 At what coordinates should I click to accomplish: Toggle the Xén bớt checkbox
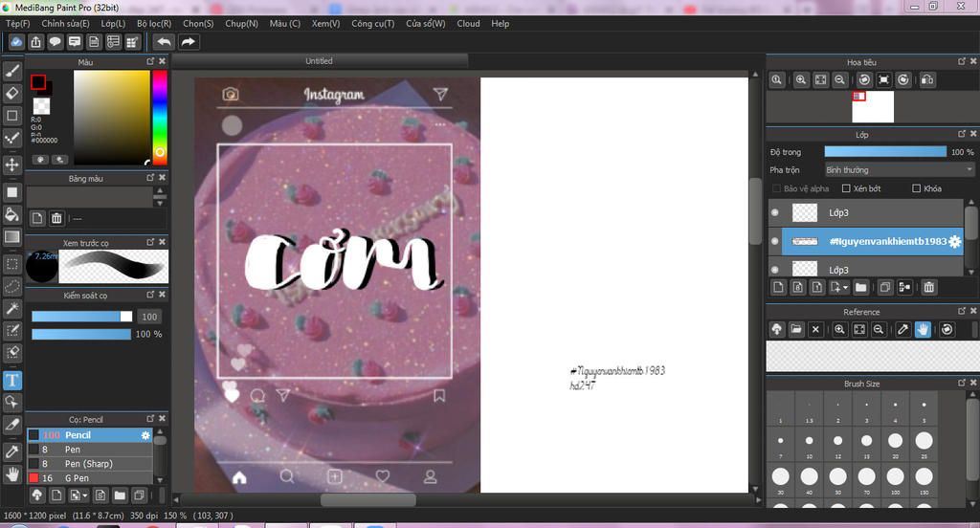tap(846, 188)
